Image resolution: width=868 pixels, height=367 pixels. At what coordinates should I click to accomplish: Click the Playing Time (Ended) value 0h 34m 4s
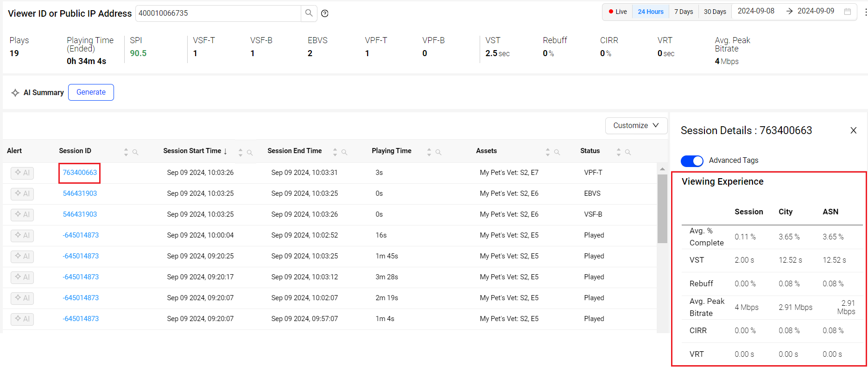click(x=86, y=61)
